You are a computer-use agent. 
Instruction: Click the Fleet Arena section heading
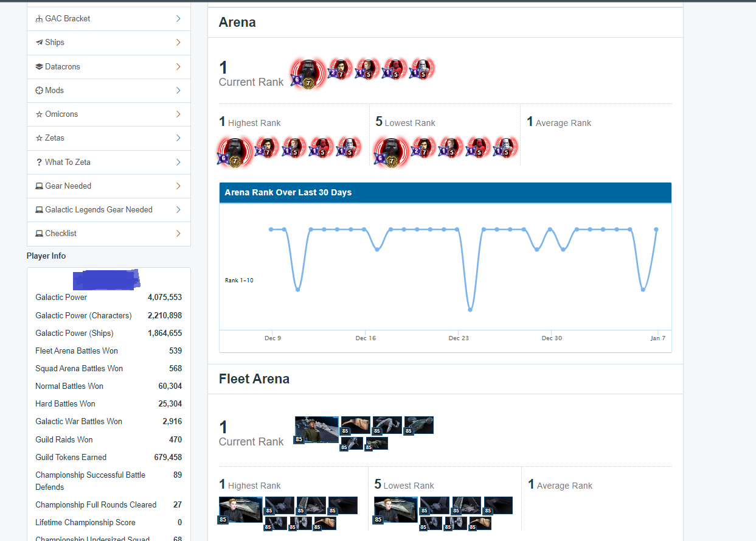(x=254, y=379)
